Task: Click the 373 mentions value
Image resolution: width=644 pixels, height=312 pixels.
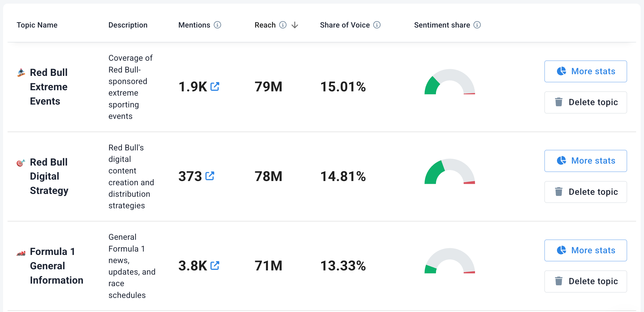Action: [x=190, y=176]
